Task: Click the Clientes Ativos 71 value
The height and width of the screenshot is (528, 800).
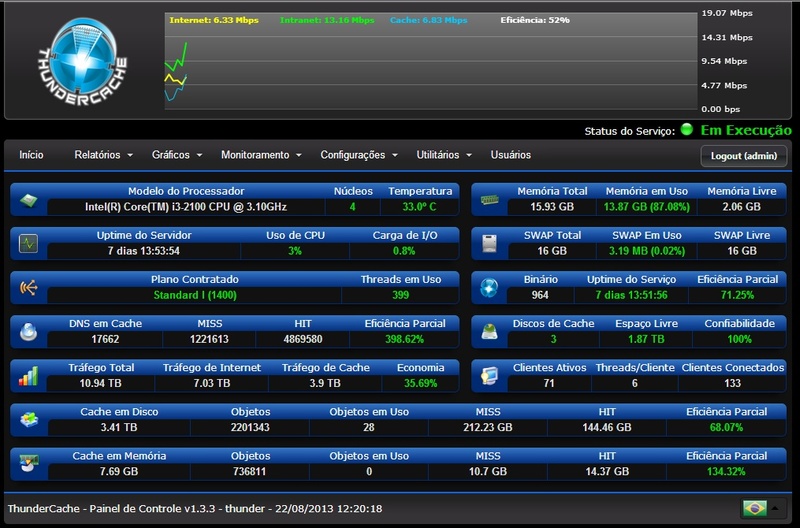Action: click(549, 383)
